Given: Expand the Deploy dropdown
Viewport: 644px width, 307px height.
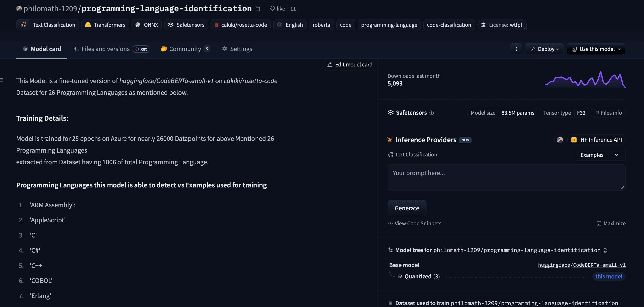Looking at the screenshot, I should click(544, 49).
